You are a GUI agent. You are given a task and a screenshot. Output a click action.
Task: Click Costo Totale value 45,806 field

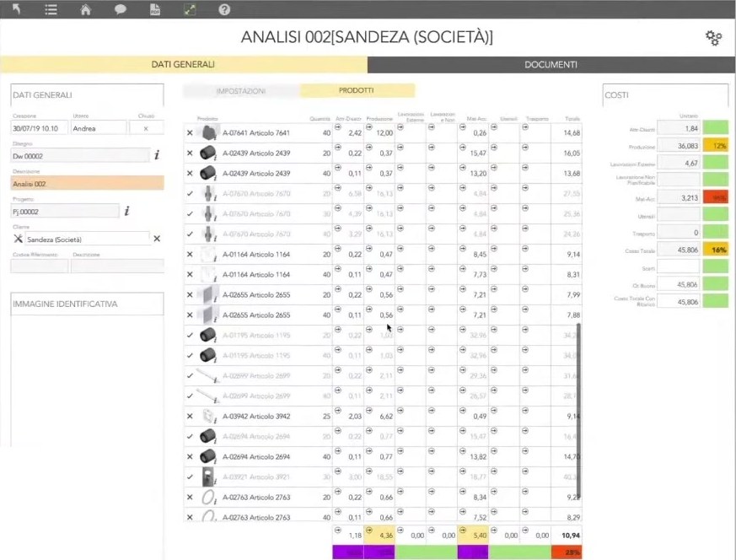(x=679, y=250)
